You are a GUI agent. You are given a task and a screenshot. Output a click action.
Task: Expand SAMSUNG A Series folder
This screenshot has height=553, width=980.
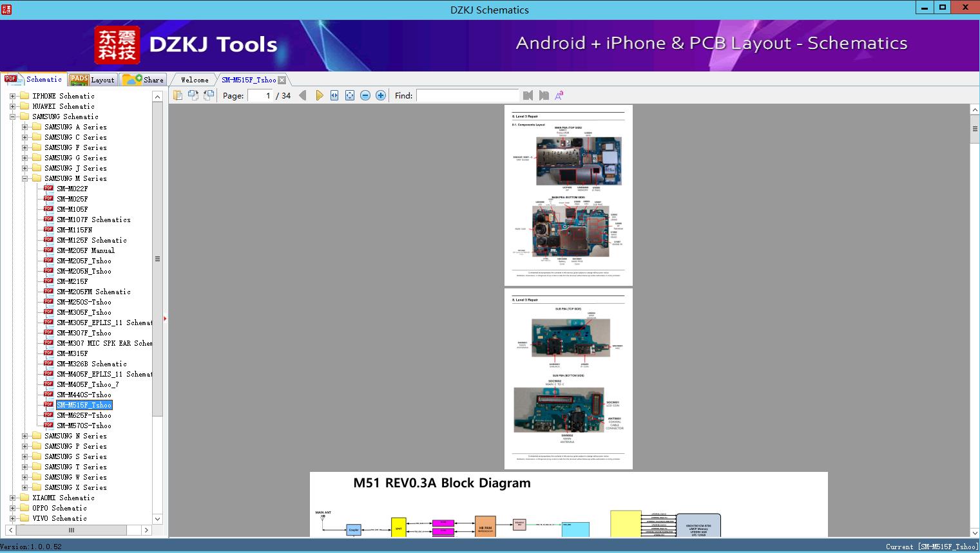(x=24, y=127)
